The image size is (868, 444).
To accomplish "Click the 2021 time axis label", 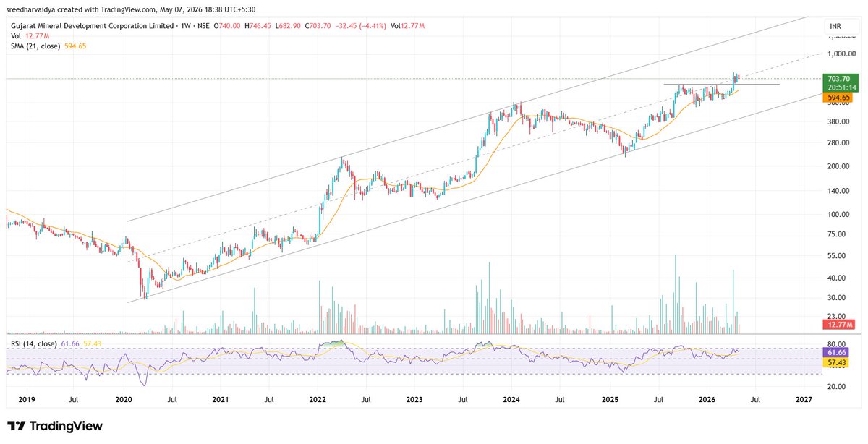I will coord(221,399).
